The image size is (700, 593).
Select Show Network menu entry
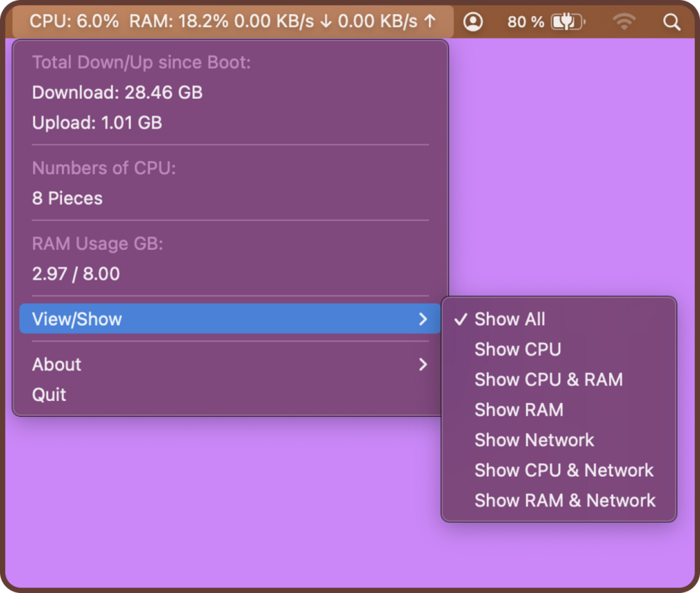[534, 440]
